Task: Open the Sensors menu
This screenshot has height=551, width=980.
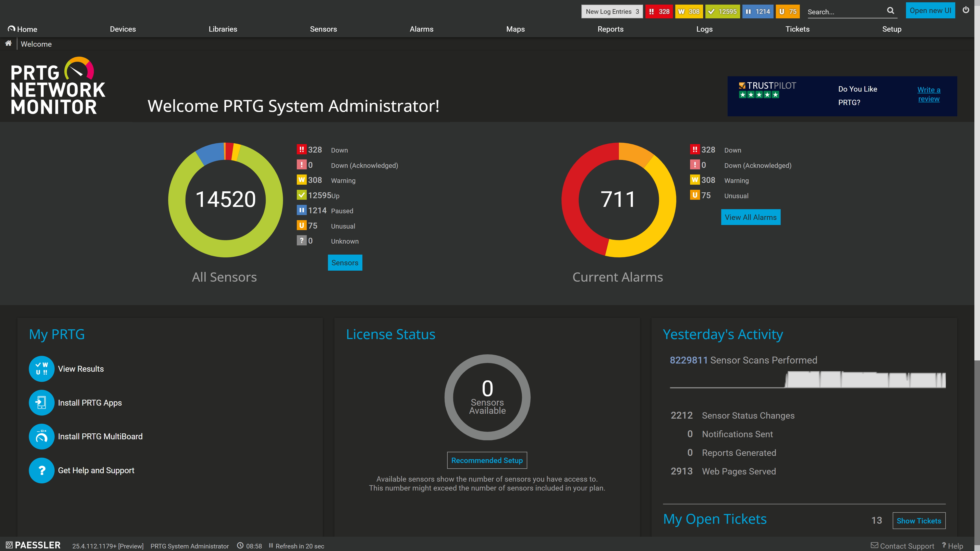Action: 323,29
